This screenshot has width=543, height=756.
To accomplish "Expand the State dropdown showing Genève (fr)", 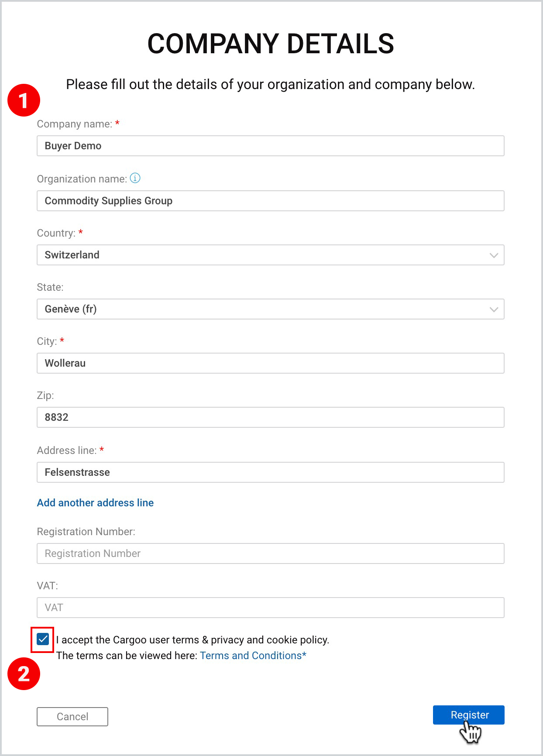I will (x=271, y=309).
